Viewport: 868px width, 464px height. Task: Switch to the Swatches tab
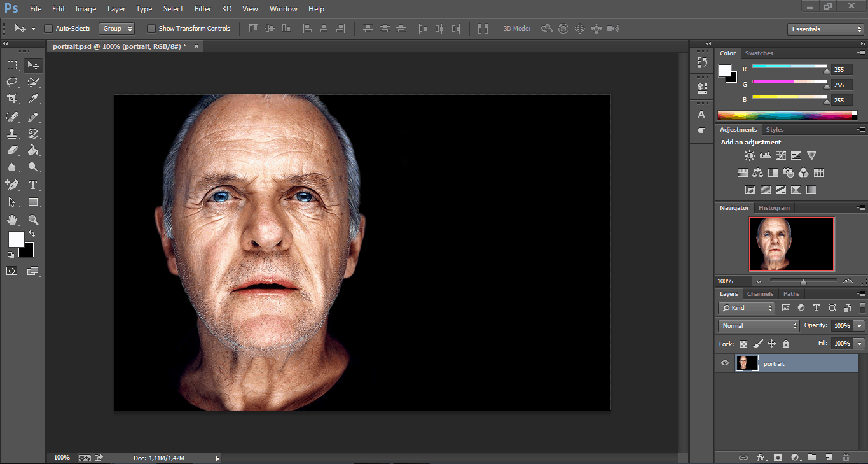(x=759, y=53)
